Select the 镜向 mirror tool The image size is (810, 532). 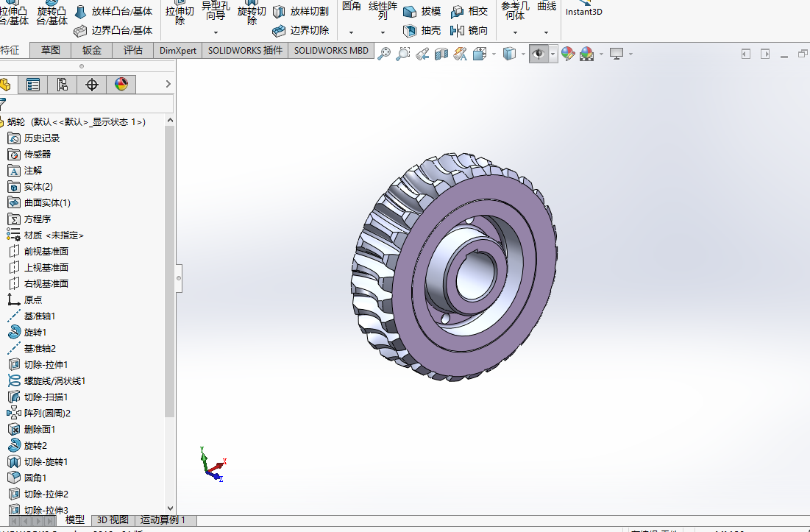tap(469, 30)
